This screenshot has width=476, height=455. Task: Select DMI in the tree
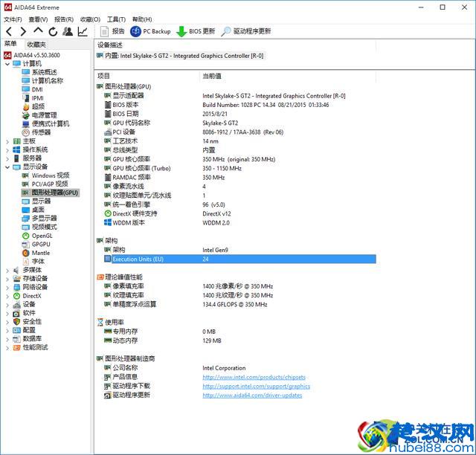coord(32,89)
